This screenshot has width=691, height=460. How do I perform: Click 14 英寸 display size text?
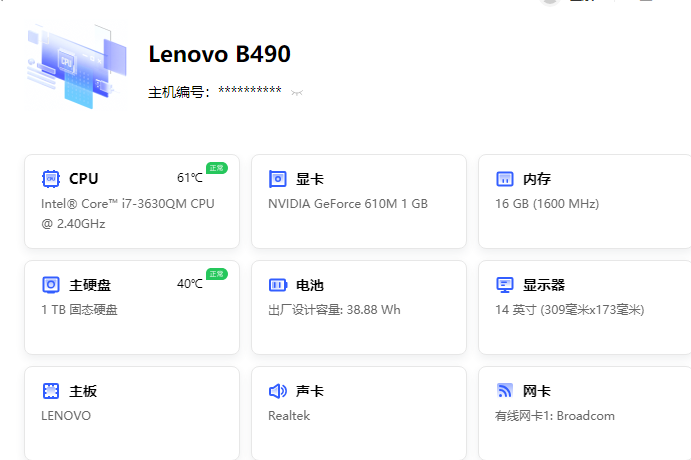(x=570, y=310)
